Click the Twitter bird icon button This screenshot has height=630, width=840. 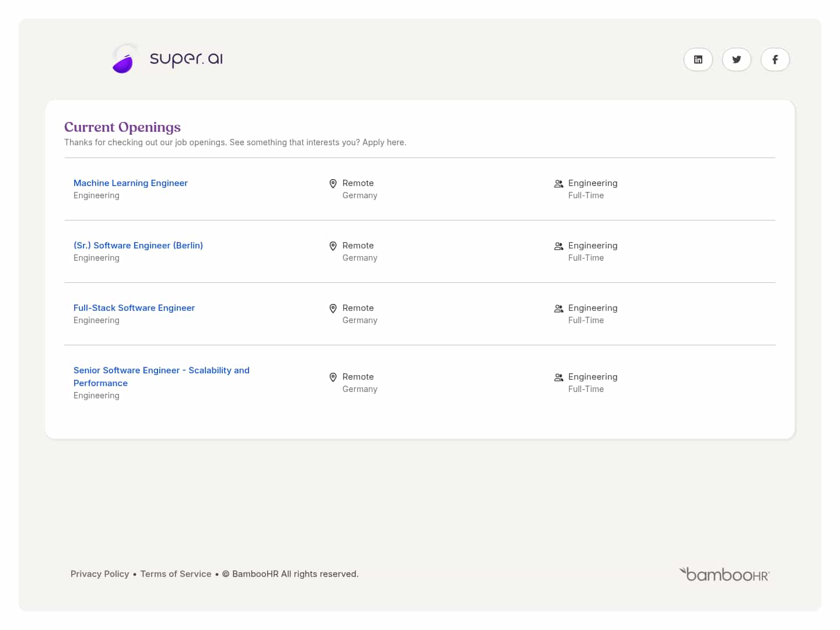(x=736, y=60)
